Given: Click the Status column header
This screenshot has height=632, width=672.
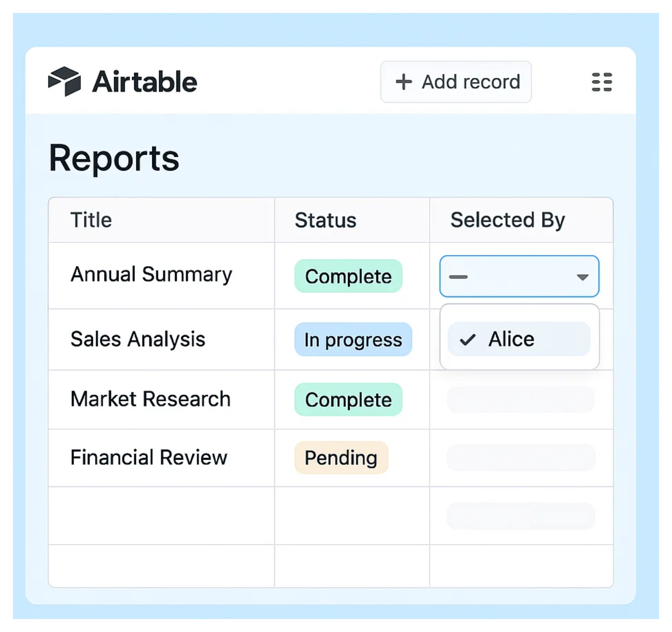Looking at the screenshot, I should pyautogui.click(x=325, y=220).
